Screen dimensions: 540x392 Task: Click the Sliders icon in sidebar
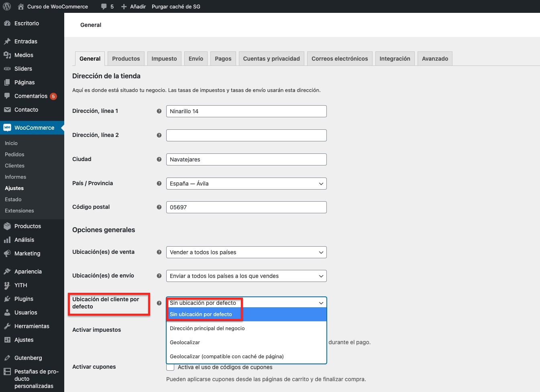[7, 69]
